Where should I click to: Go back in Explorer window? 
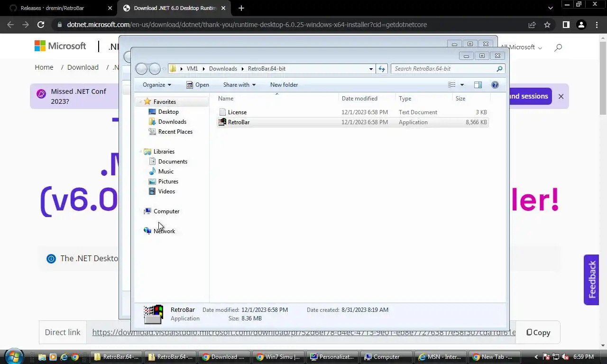(141, 69)
